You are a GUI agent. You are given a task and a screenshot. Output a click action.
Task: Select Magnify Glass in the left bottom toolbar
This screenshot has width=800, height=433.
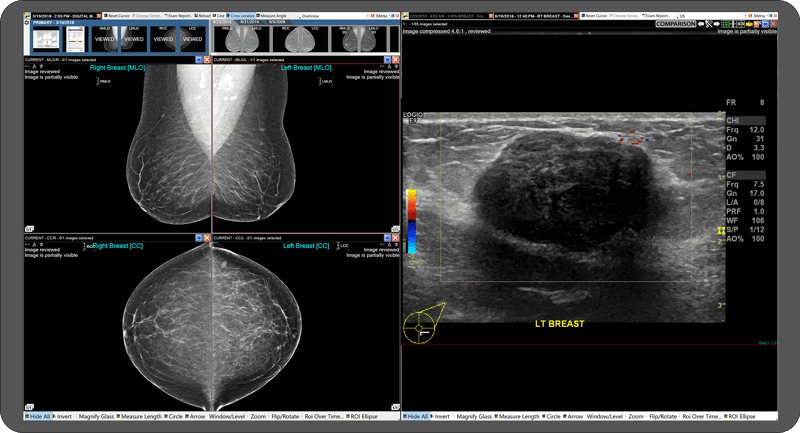point(95,417)
